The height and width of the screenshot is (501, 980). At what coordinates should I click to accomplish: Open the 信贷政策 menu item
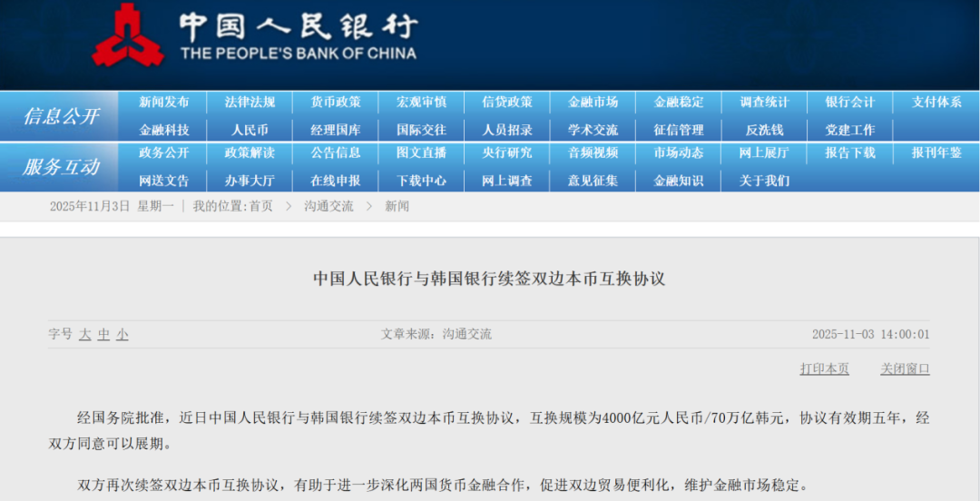pyautogui.click(x=507, y=102)
